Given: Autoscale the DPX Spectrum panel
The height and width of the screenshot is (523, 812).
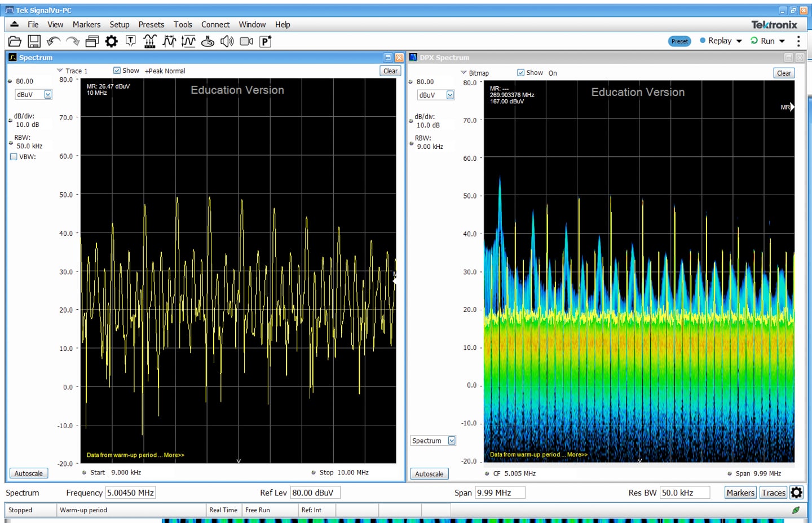Looking at the screenshot, I should (429, 474).
